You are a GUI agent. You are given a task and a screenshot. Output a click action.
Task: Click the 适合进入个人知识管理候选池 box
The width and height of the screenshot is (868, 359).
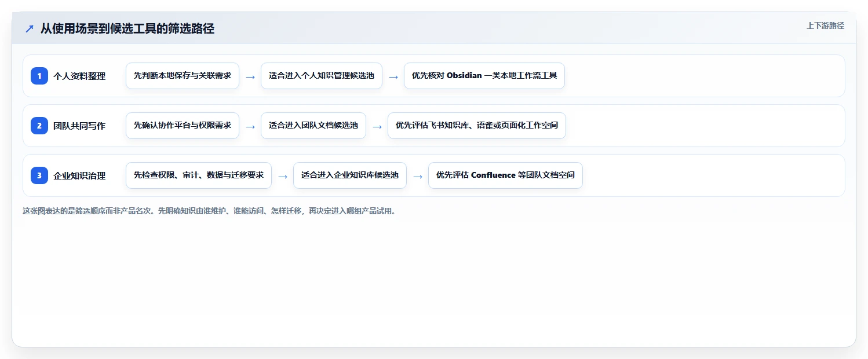pos(322,76)
